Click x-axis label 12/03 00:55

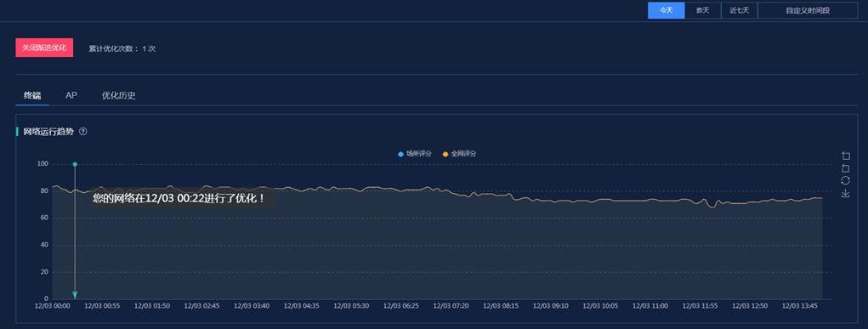pos(102,305)
